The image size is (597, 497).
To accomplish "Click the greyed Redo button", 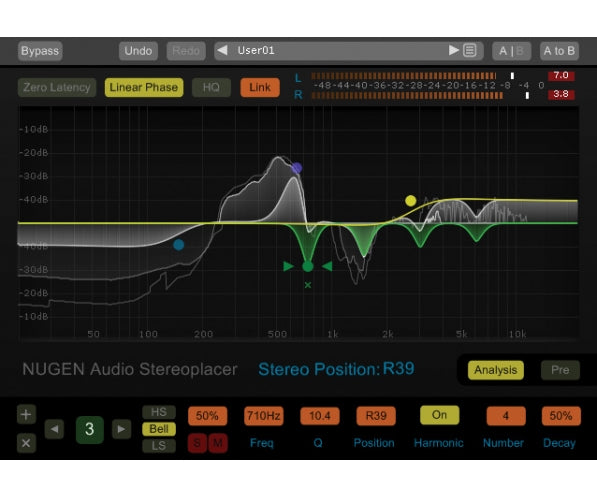I will tap(186, 51).
